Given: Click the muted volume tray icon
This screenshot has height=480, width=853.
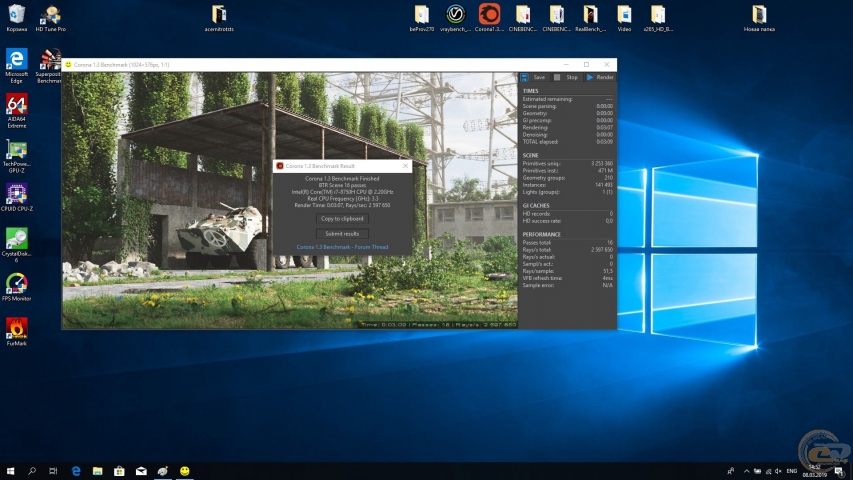Looking at the screenshot, I should 778,471.
